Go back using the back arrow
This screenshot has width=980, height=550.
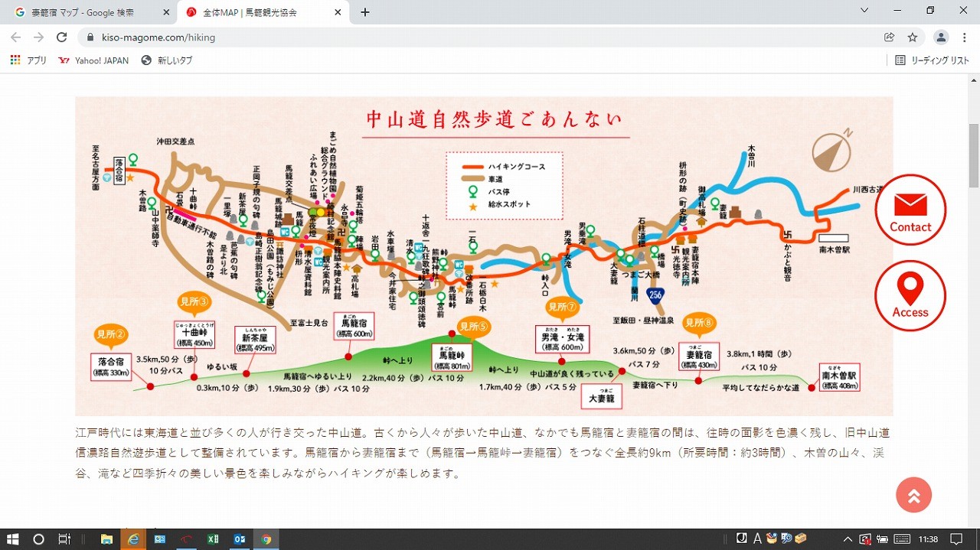(16, 37)
